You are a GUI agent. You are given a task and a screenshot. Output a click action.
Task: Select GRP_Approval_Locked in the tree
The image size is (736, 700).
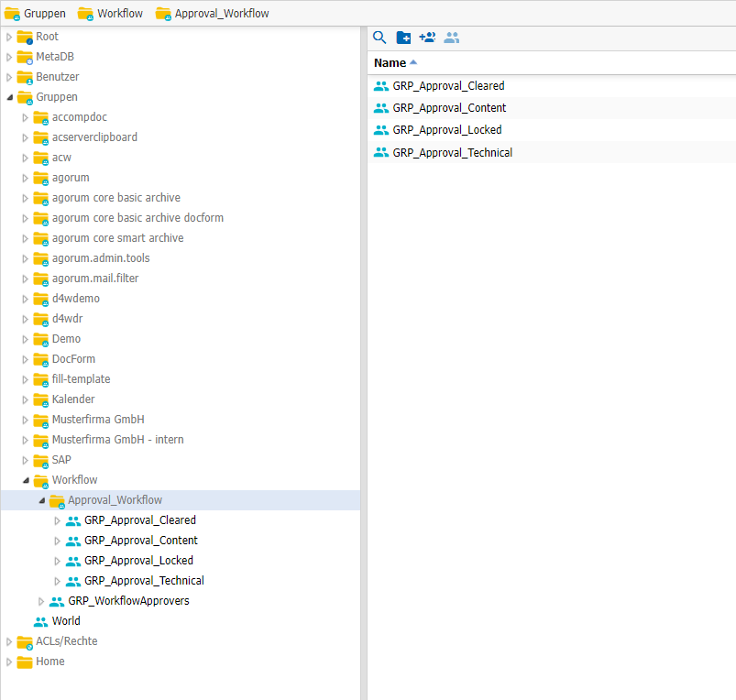pyautogui.click(x=138, y=561)
